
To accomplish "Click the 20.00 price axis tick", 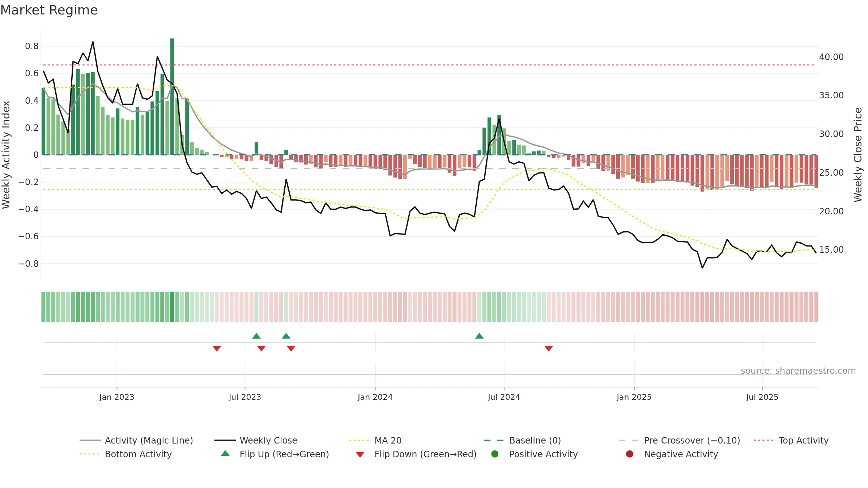I will pos(831,211).
